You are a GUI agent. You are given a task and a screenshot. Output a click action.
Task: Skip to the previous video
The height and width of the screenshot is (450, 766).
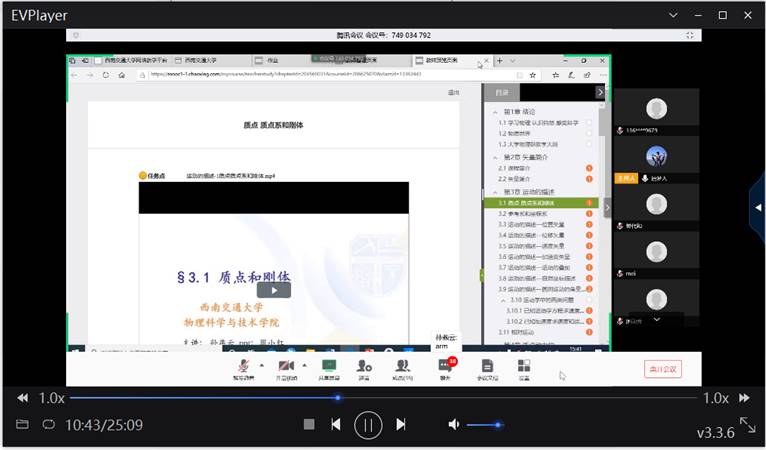(x=336, y=425)
